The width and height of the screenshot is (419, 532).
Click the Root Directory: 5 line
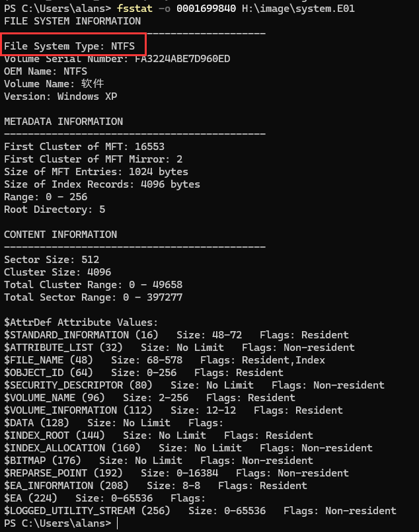[x=54, y=209]
